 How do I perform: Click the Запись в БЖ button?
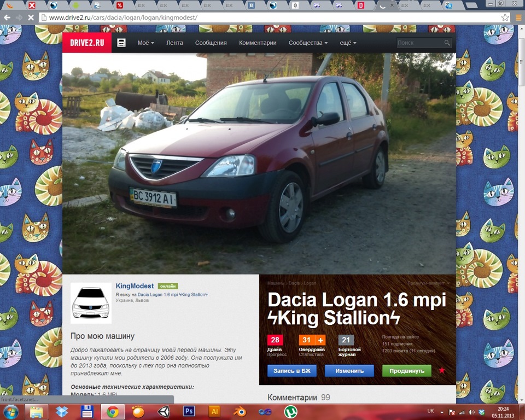(x=292, y=371)
